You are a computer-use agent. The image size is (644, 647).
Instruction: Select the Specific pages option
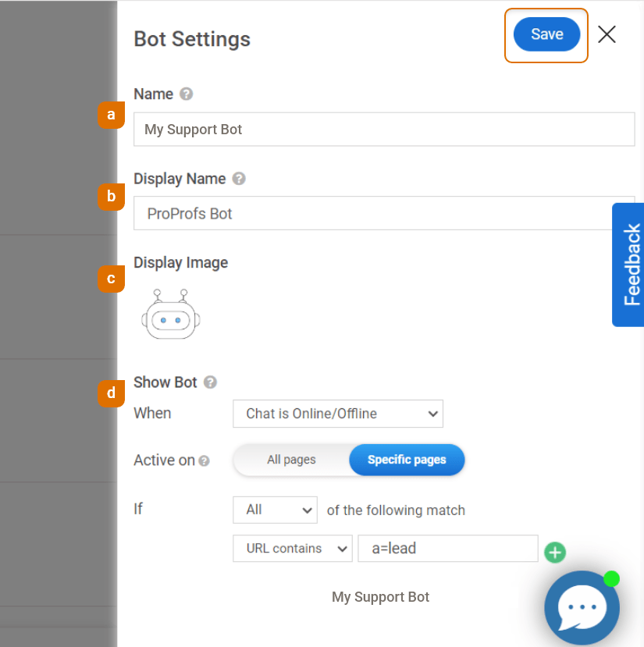[x=407, y=460]
